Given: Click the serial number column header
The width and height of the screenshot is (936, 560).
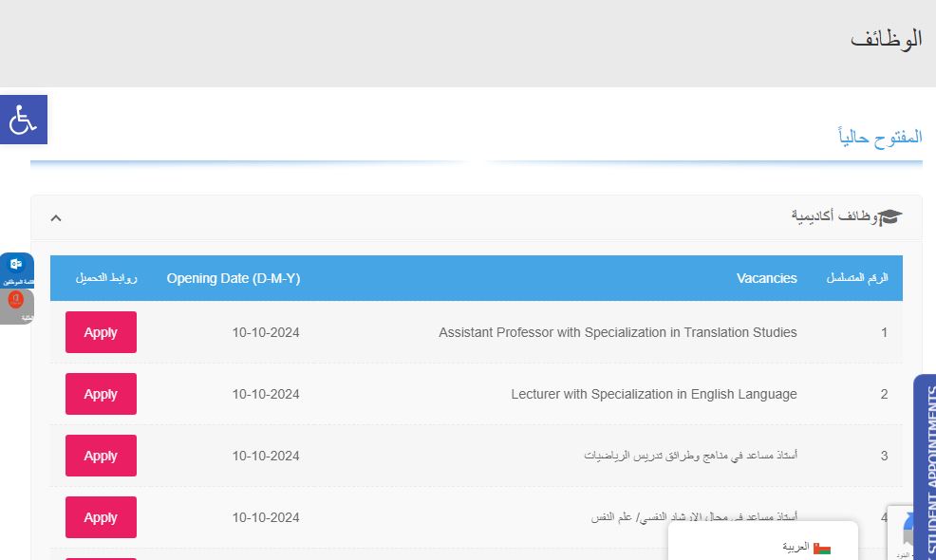Looking at the screenshot, I should 857,278.
